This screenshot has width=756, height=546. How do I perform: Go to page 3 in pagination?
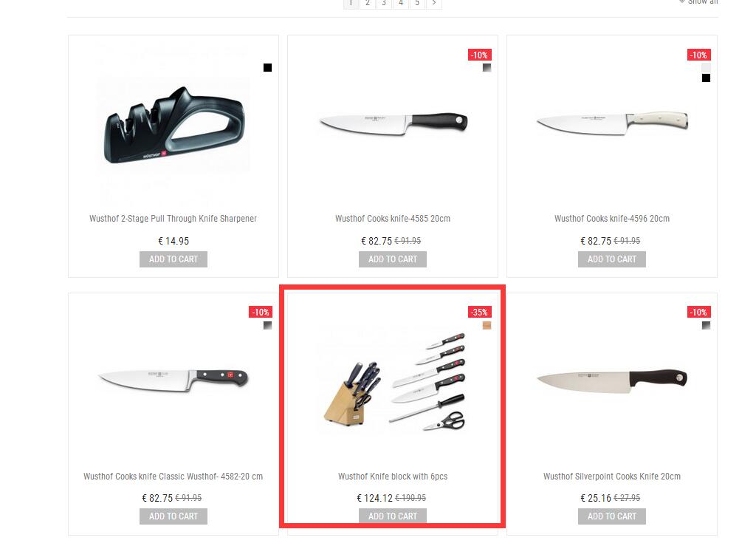coord(384,3)
